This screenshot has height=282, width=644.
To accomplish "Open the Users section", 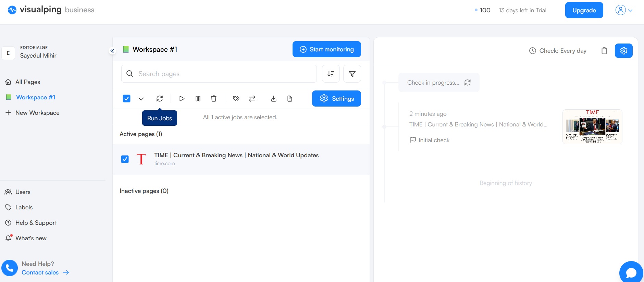I will (18, 192).
